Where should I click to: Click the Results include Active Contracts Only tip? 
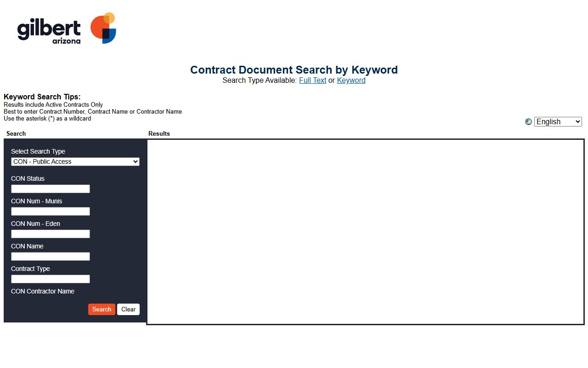click(x=53, y=104)
